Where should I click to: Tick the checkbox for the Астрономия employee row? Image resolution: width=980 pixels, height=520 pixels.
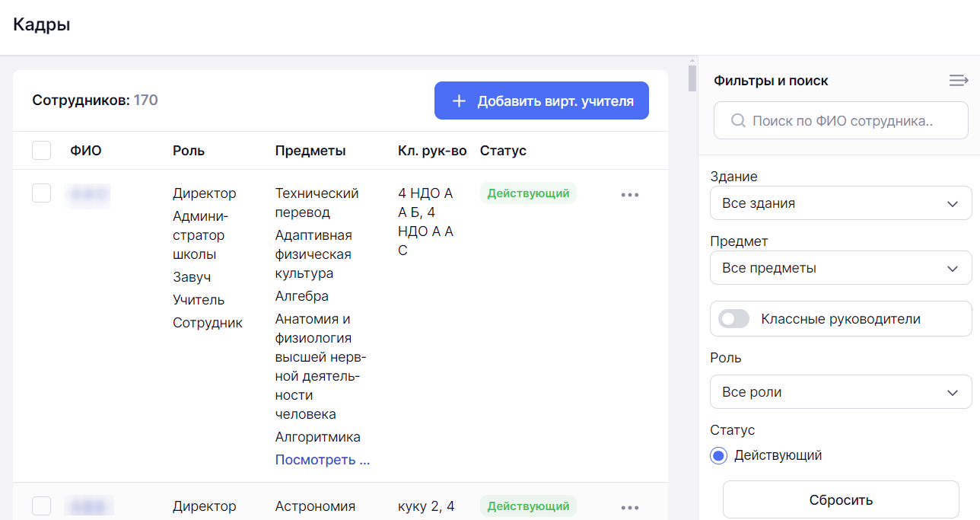pos(42,506)
